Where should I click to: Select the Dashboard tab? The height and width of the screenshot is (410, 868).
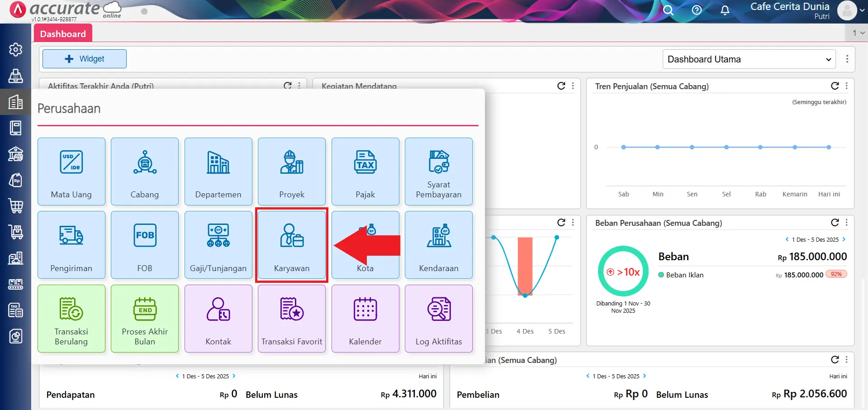(63, 34)
